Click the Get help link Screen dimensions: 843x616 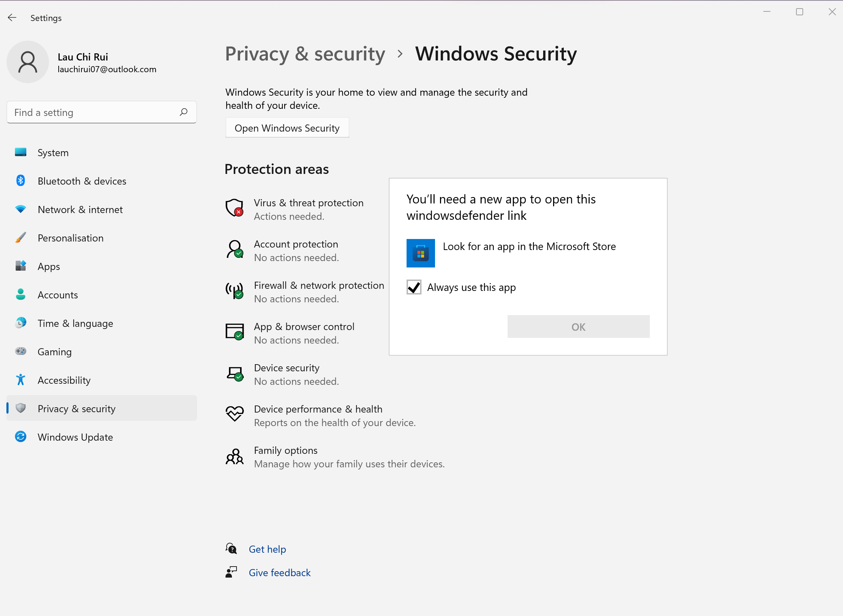point(267,549)
